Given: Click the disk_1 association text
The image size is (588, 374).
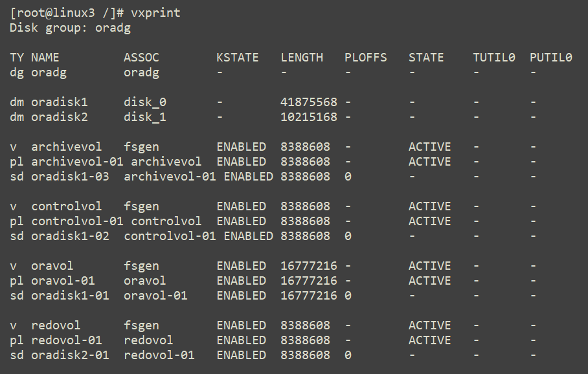Looking at the screenshot, I should (x=145, y=117).
